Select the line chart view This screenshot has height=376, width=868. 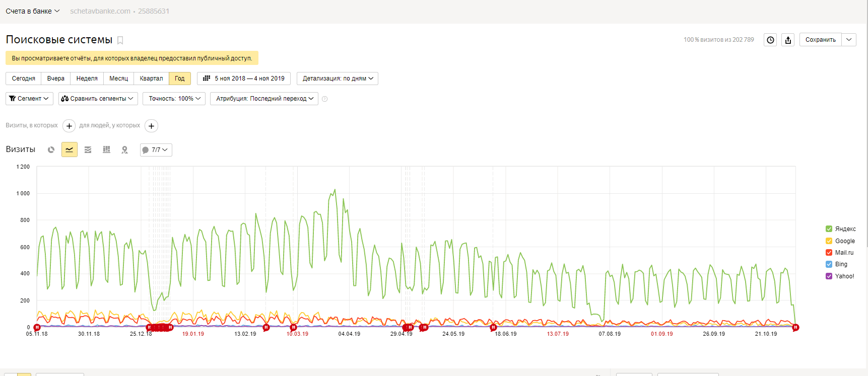[70, 149]
